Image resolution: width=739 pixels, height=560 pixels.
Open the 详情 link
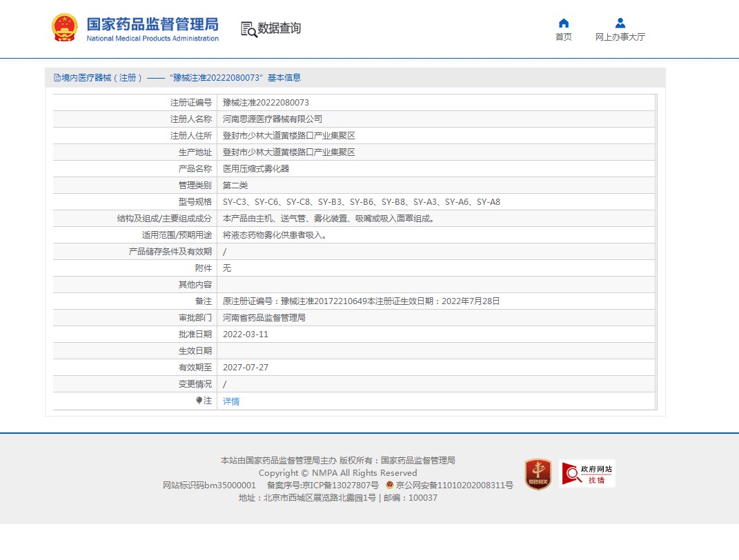pos(231,401)
